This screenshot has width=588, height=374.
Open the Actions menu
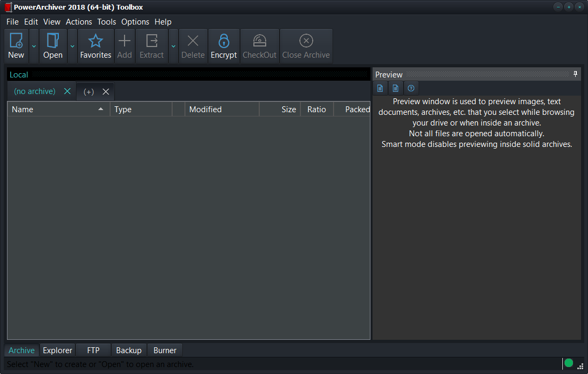(x=79, y=22)
